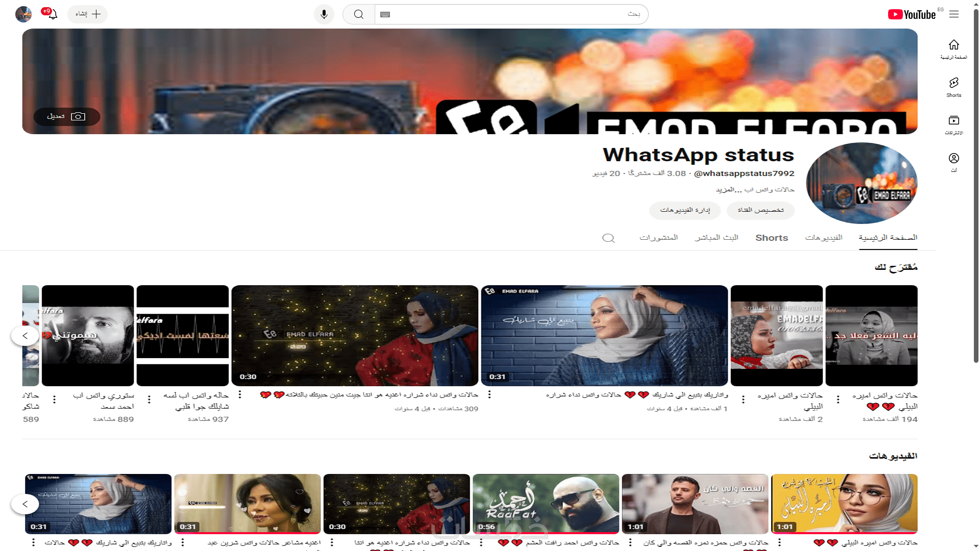Click the voice search microphone icon
The image size is (980, 551).
(324, 14)
